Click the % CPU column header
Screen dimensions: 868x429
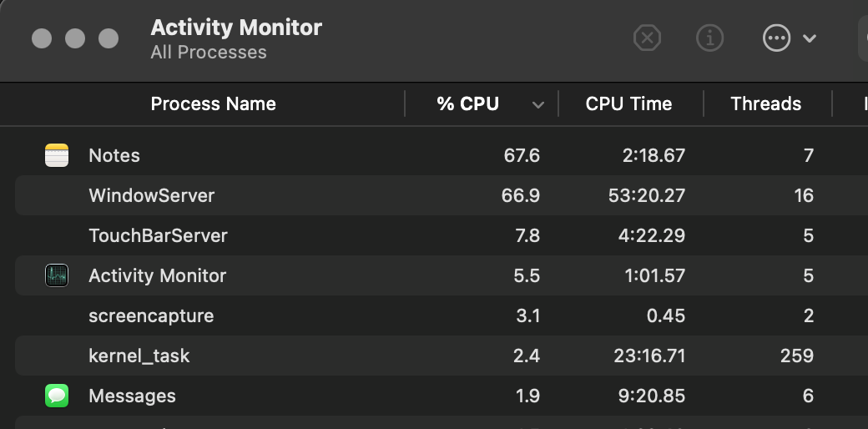467,103
